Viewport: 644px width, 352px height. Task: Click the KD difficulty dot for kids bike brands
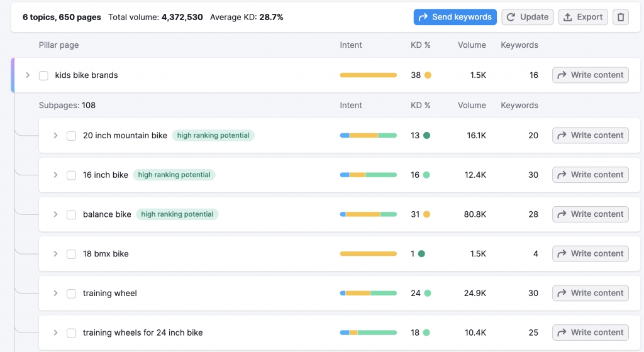(x=428, y=75)
